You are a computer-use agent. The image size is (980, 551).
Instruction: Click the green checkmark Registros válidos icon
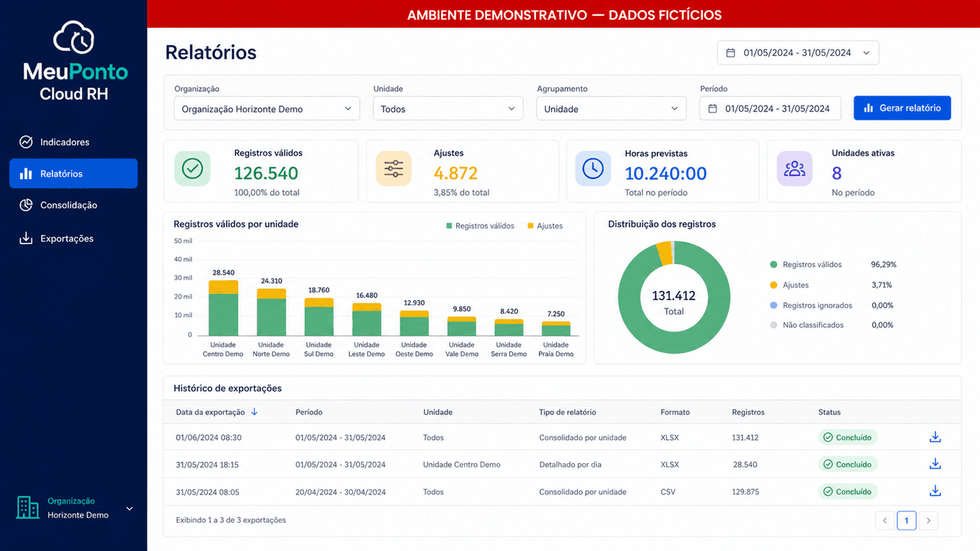click(x=192, y=169)
